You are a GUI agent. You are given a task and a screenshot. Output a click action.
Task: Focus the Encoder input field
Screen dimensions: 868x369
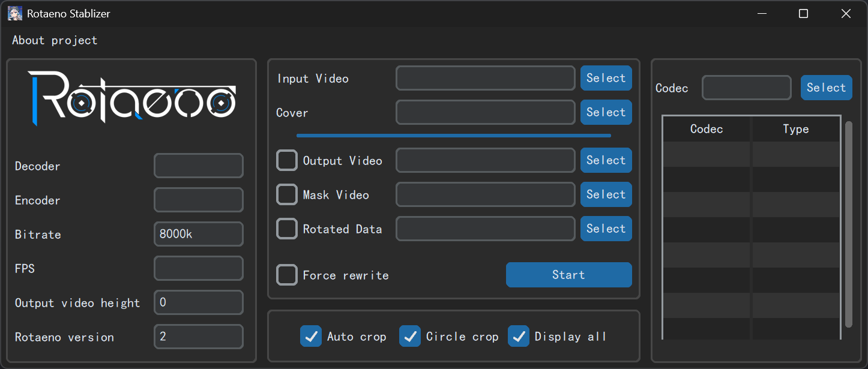pyautogui.click(x=199, y=200)
